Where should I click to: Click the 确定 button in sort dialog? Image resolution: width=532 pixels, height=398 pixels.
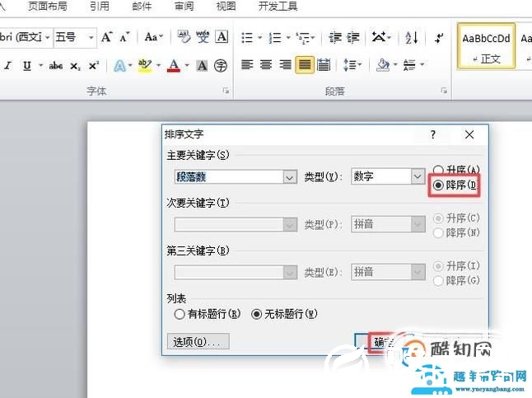(383, 342)
